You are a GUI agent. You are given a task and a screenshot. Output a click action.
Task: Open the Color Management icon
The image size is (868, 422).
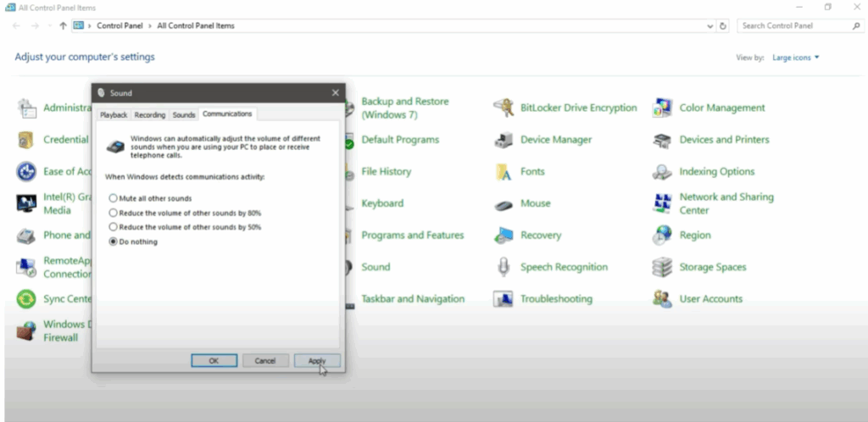pyautogui.click(x=663, y=108)
